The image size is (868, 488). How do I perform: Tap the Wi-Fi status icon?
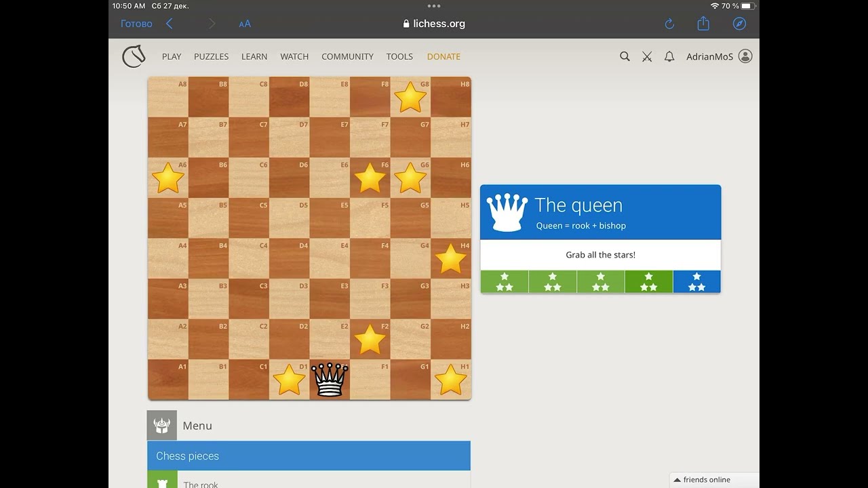point(715,6)
